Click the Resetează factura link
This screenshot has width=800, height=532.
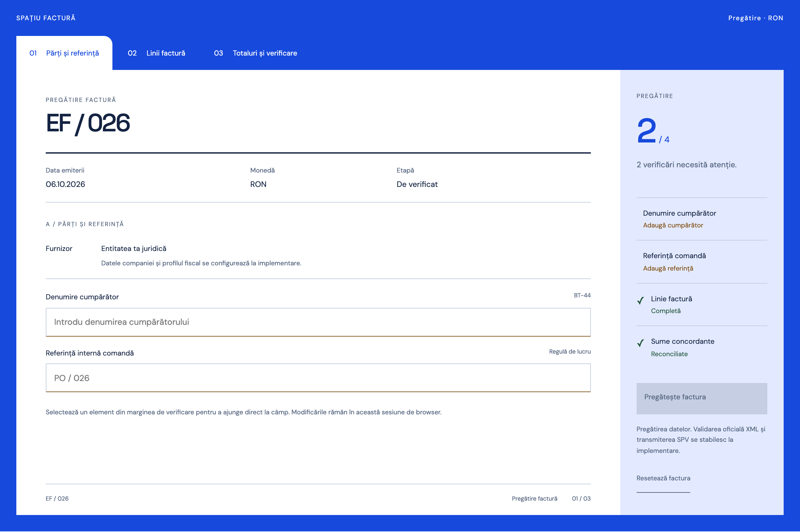click(663, 478)
